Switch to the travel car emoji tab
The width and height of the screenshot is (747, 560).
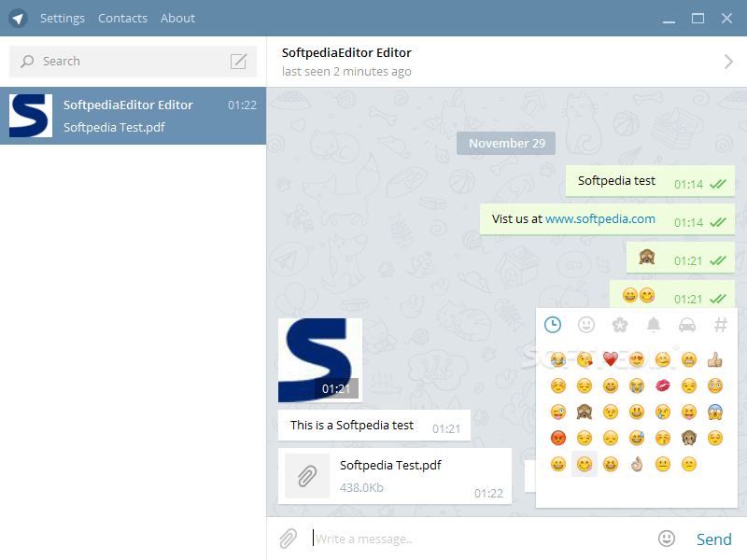[687, 325]
